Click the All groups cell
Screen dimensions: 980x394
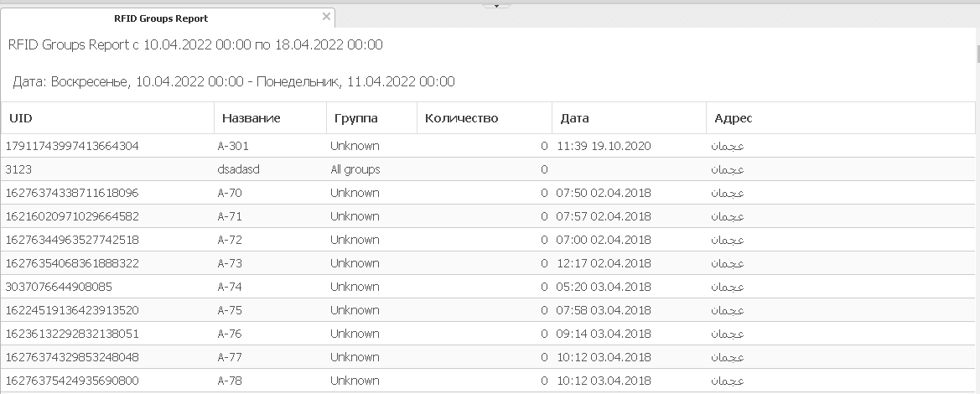[x=355, y=169]
